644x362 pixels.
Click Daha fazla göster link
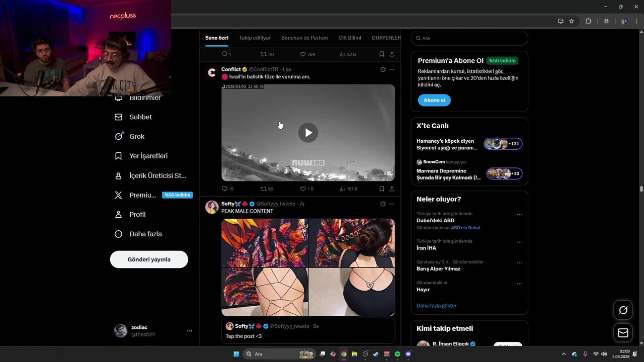tap(437, 306)
